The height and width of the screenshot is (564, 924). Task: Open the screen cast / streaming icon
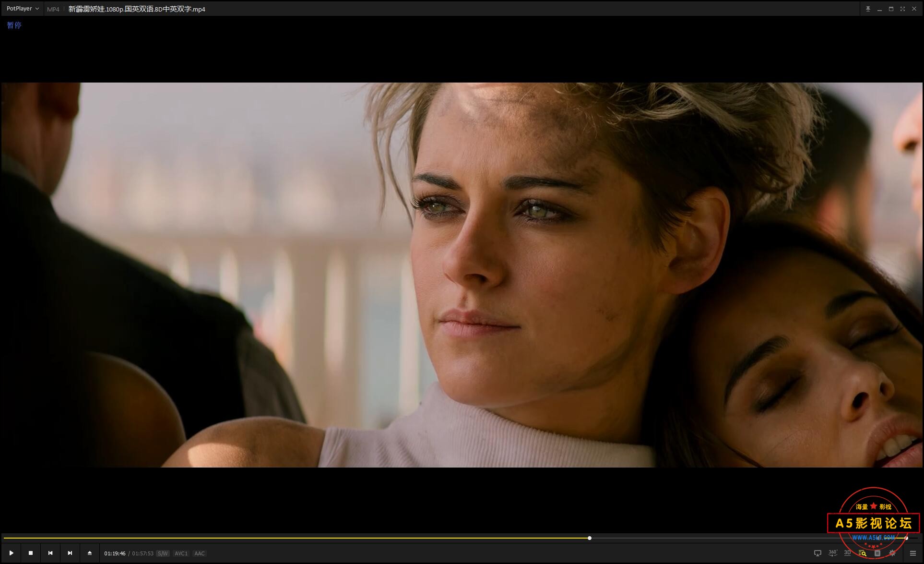pos(817,553)
